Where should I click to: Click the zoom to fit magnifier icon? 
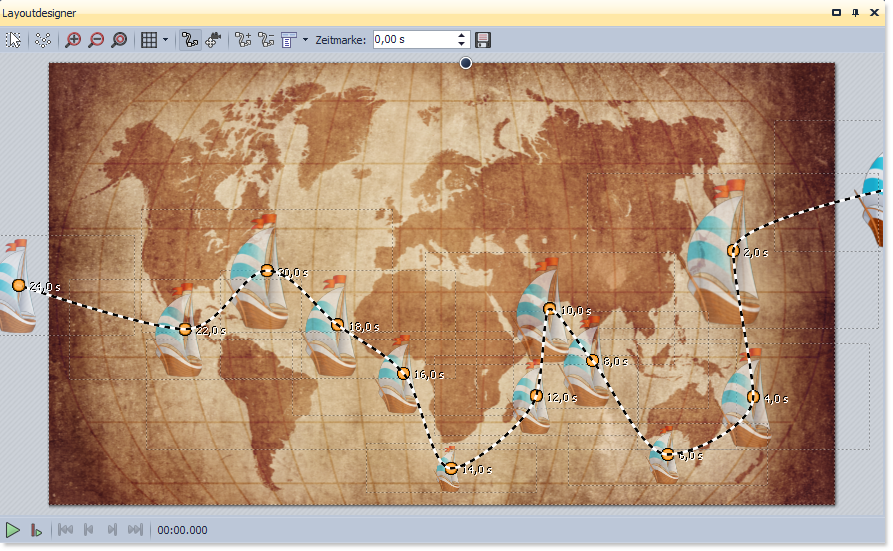pos(119,40)
